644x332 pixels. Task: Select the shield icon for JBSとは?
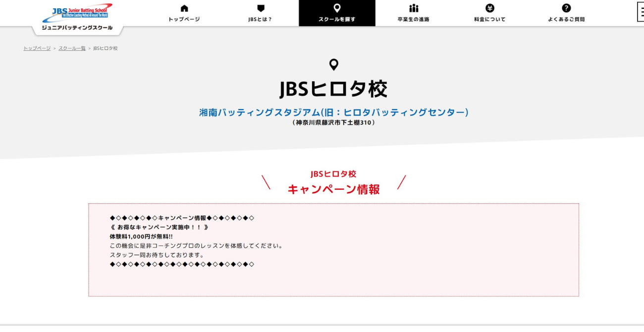click(x=260, y=8)
